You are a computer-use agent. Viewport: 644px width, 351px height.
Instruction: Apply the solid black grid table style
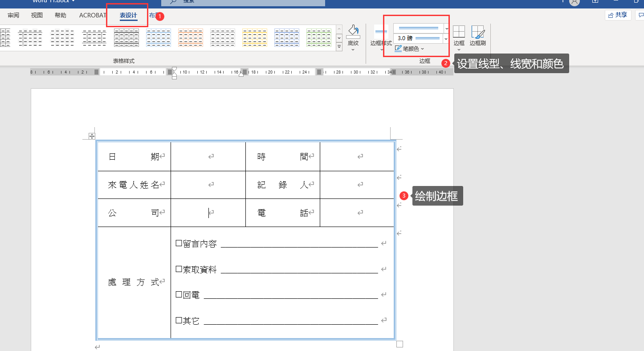tap(126, 37)
